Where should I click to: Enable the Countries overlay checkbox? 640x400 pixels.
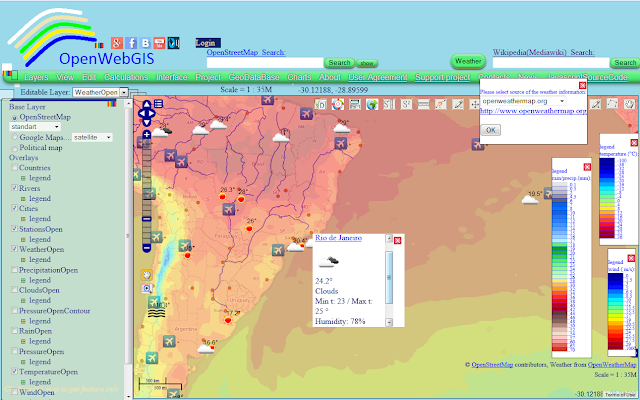14,167
